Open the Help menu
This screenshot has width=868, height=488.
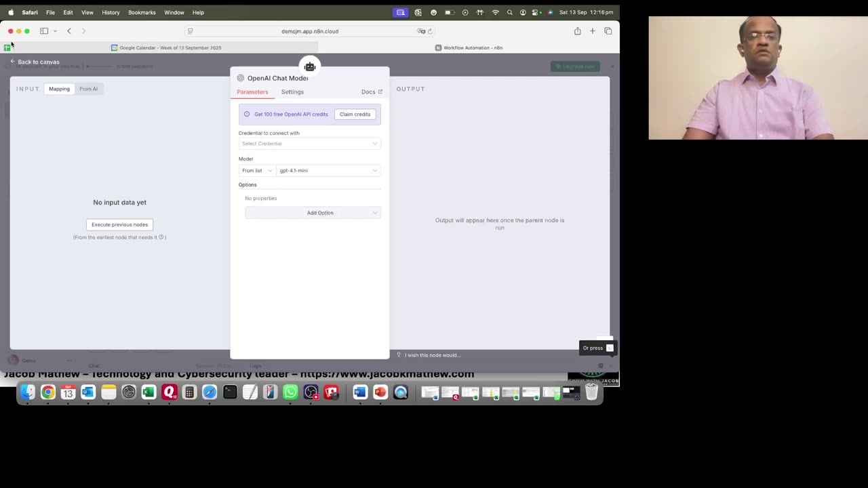198,12
